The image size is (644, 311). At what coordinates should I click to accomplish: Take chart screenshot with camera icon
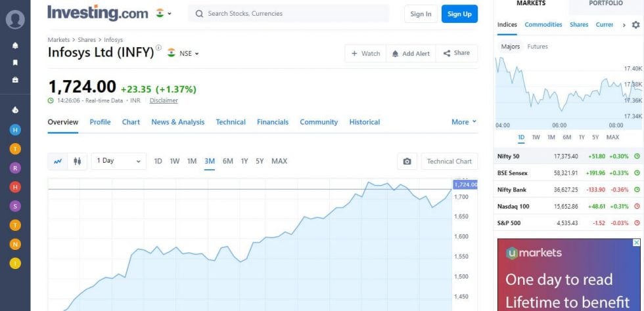pyautogui.click(x=407, y=161)
